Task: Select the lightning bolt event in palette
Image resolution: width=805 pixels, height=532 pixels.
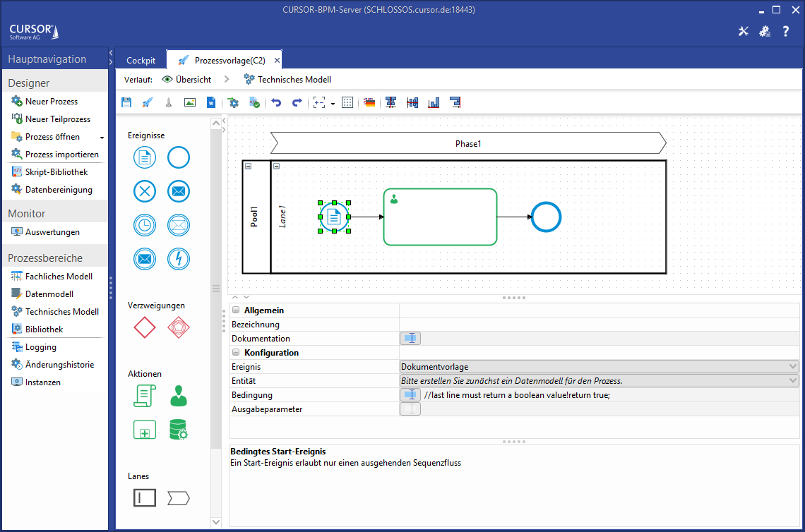Action: 179,259
